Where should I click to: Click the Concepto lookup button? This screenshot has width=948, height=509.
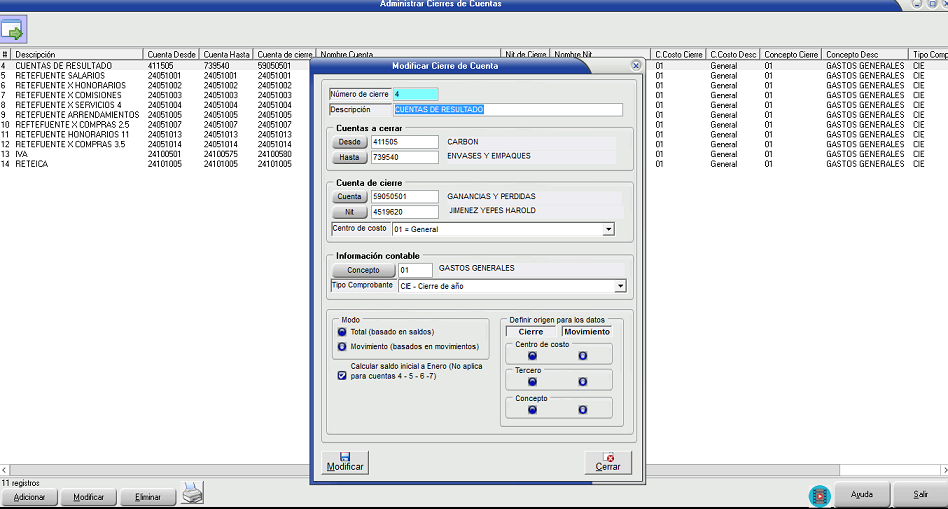click(x=363, y=270)
